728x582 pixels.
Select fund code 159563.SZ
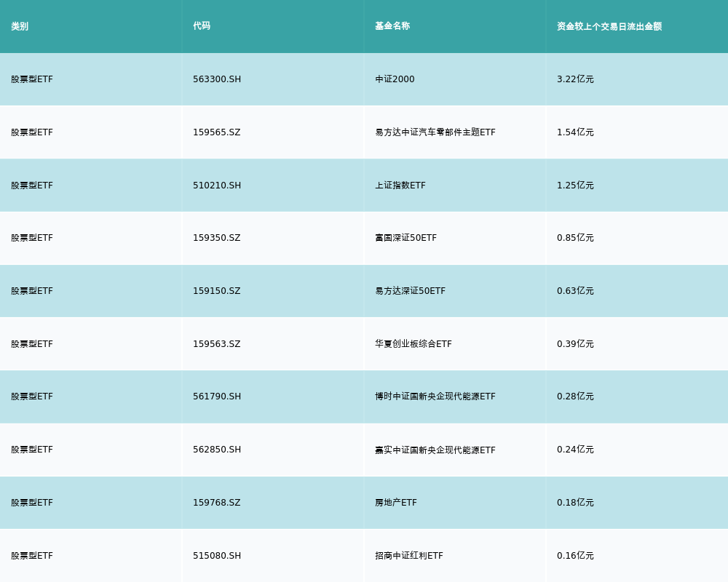[x=216, y=344]
